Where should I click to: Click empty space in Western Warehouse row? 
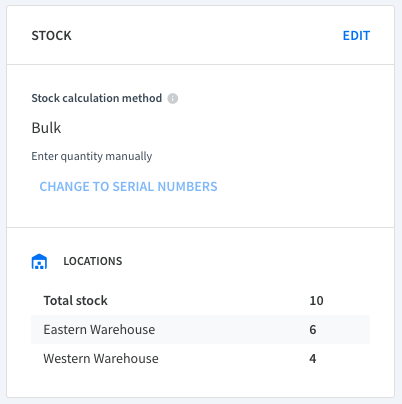pos(233,359)
